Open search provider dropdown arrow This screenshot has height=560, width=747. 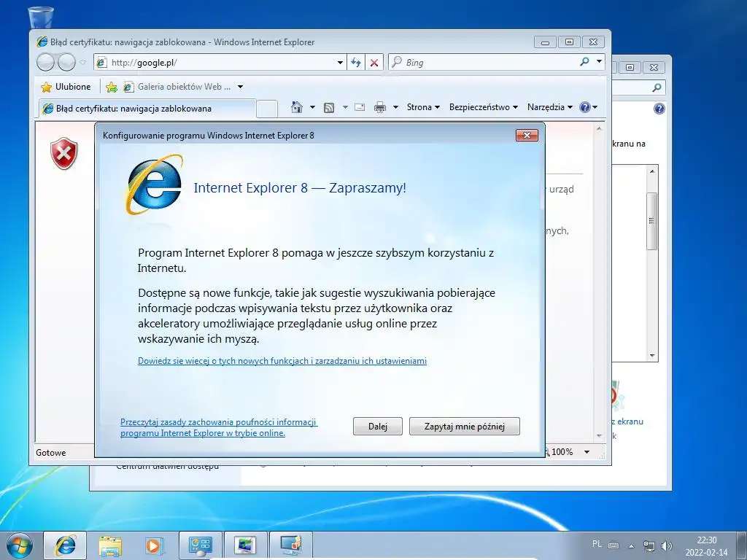(600, 61)
